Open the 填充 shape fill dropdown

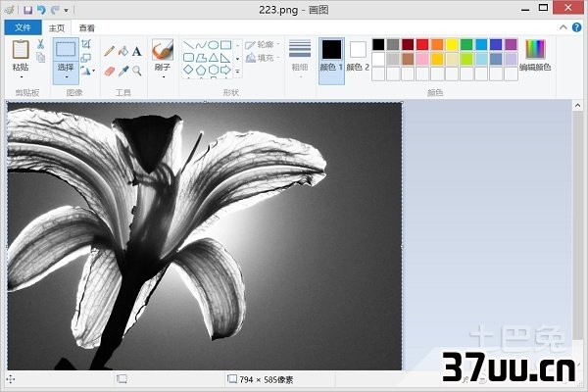[263, 58]
